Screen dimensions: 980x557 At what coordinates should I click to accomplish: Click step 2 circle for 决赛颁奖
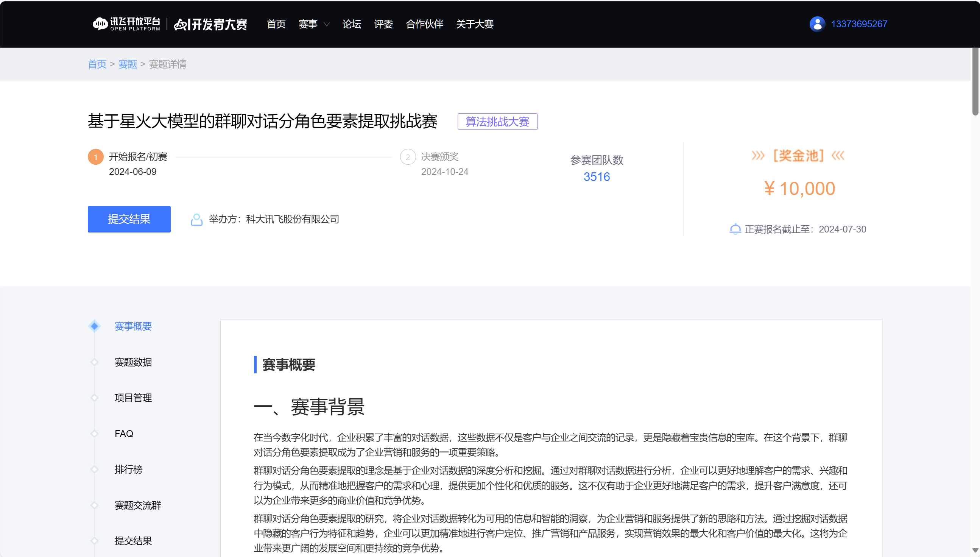[x=408, y=157]
